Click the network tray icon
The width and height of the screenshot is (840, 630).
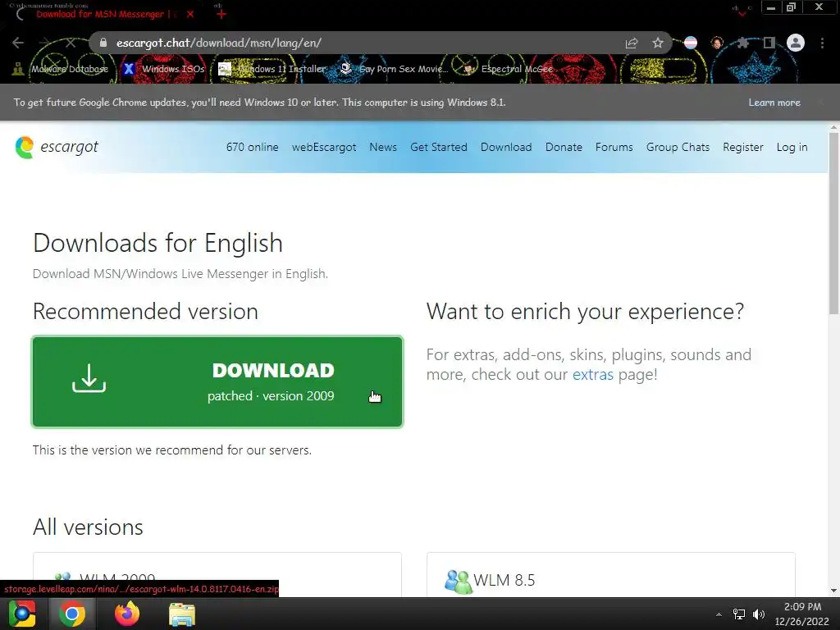[739, 614]
